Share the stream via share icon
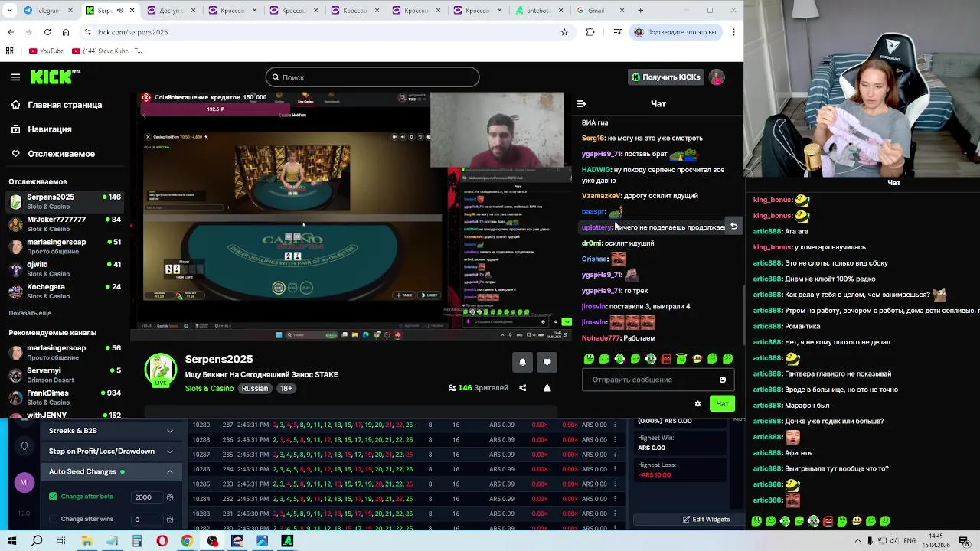The image size is (980, 551). (523, 388)
